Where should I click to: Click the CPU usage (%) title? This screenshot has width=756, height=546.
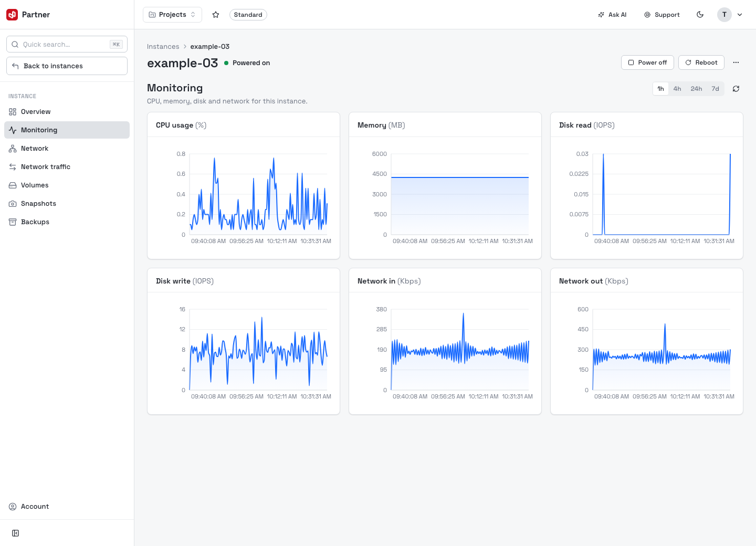181,125
